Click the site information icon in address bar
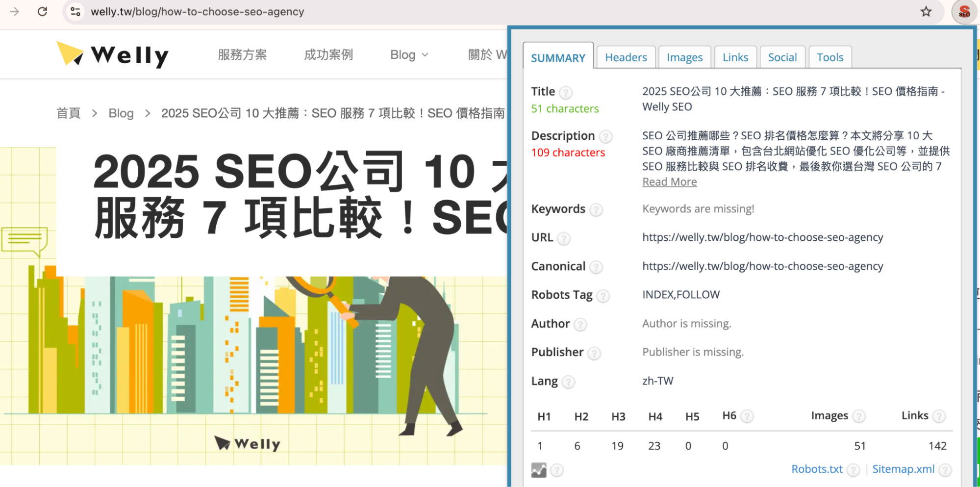This screenshot has height=487, width=980. click(x=75, y=11)
